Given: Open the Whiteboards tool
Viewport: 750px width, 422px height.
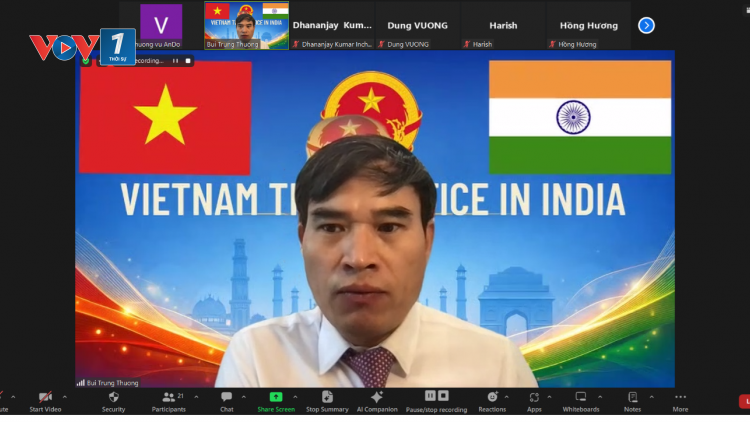Looking at the screenshot, I should coord(580,399).
